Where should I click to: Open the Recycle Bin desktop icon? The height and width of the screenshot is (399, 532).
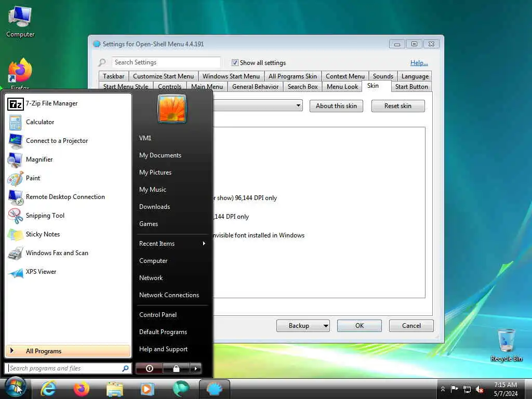(506, 345)
